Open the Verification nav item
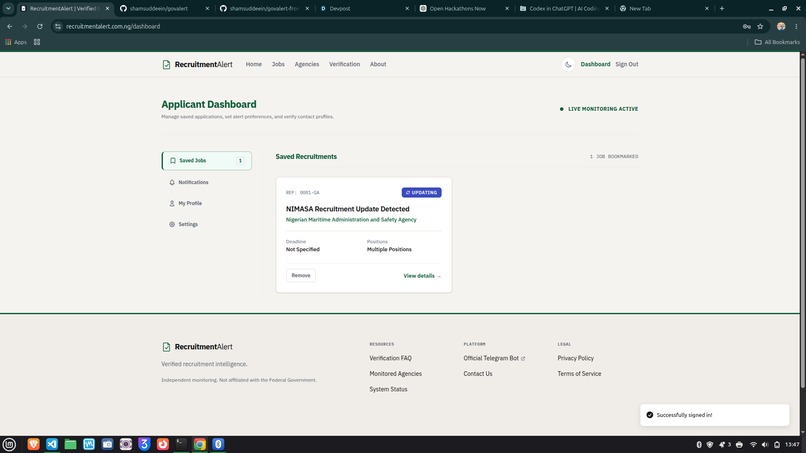The height and width of the screenshot is (453, 806). 344,64
